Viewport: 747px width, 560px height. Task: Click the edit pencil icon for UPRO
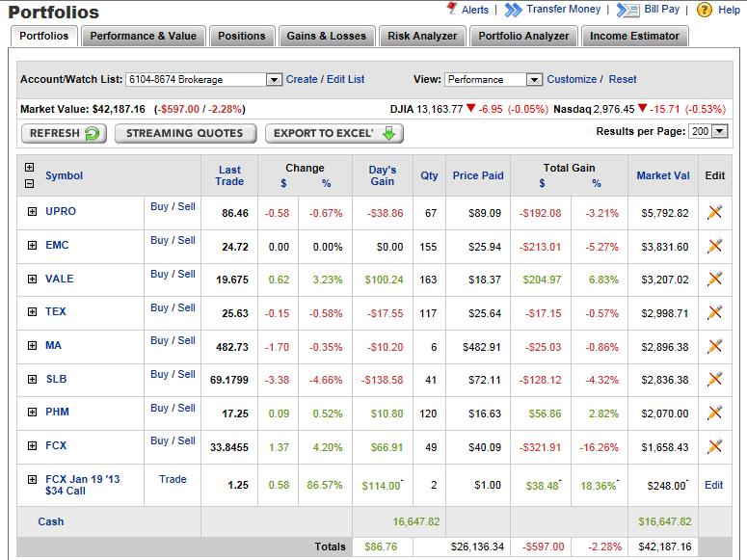tap(714, 212)
